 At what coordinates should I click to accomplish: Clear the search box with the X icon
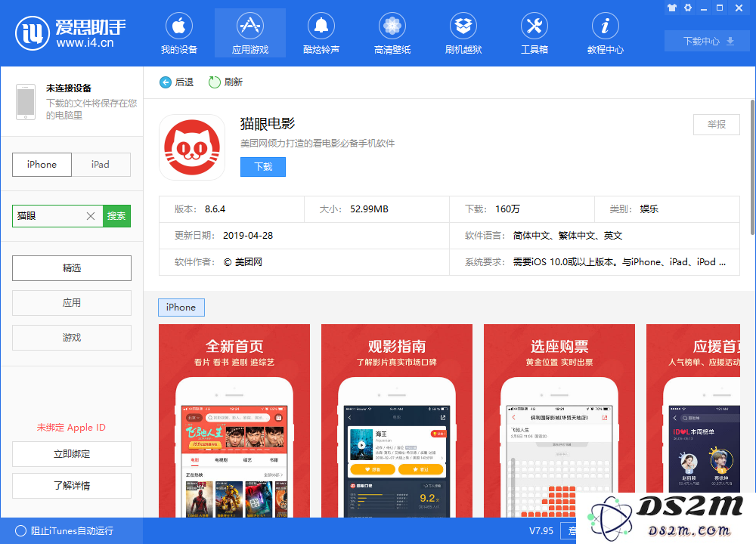(x=91, y=216)
